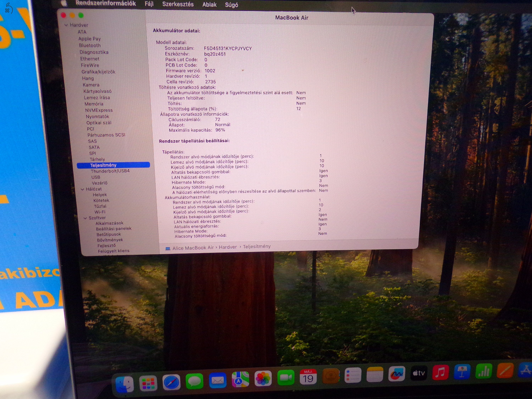Select Memória in the sidebar
The height and width of the screenshot is (399, 532).
tap(94, 104)
